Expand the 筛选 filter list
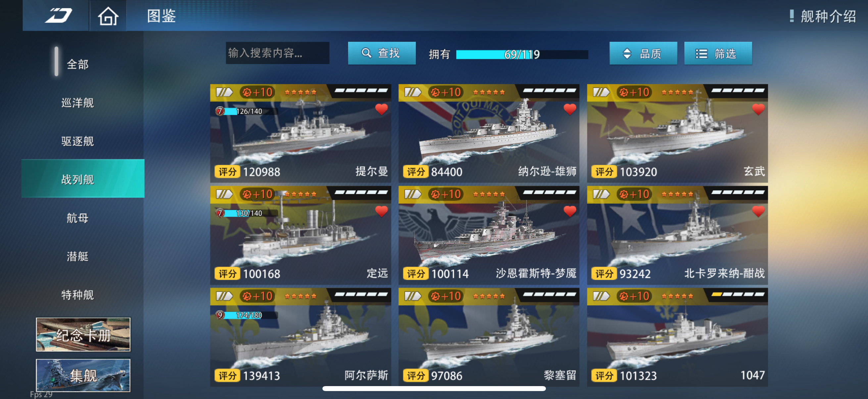The height and width of the screenshot is (399, 868). [718, 53]
